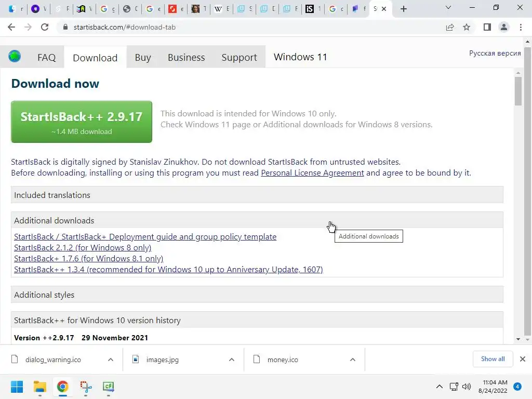The width and height of the screenshot is (532, 399).
Task: Show all downloads
Action: coord(493,359)
